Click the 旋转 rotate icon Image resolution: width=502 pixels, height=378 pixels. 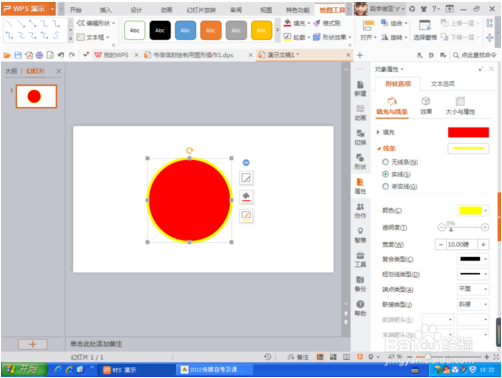point(385,37)
